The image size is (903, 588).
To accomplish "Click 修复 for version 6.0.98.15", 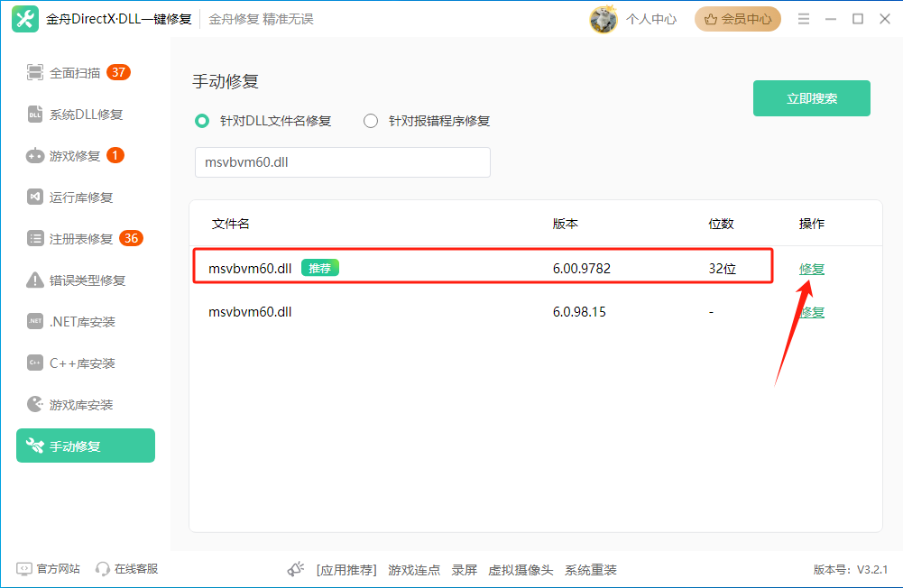I will click(x=811, y=312).
